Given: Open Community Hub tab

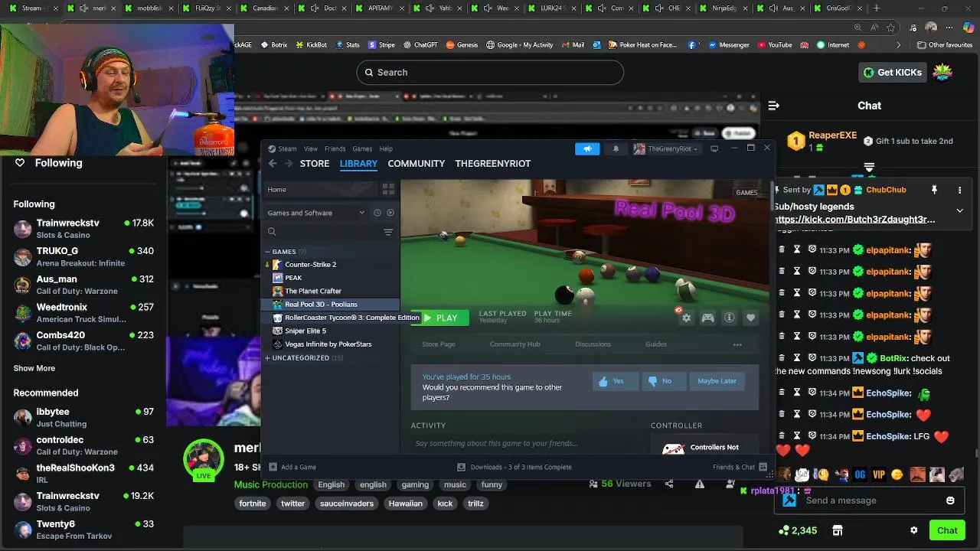Looking at the screenshot, I should point(514,344).
